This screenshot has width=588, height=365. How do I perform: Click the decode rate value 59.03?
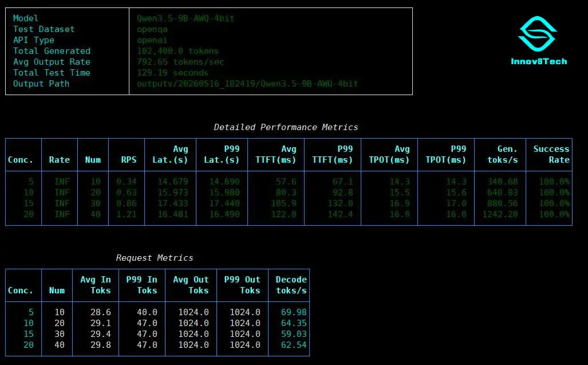(294, 334)
